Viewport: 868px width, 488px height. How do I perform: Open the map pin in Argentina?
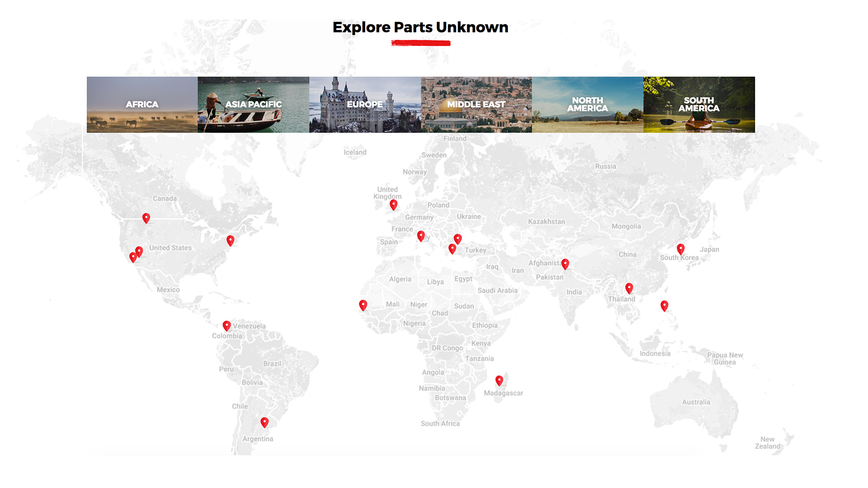tap(264, 422)
